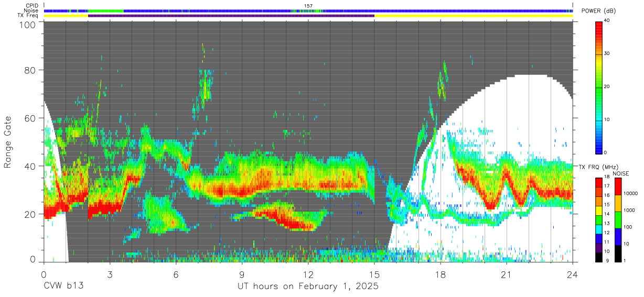Click the purple segment of TX Freq bar

point(231,16)
